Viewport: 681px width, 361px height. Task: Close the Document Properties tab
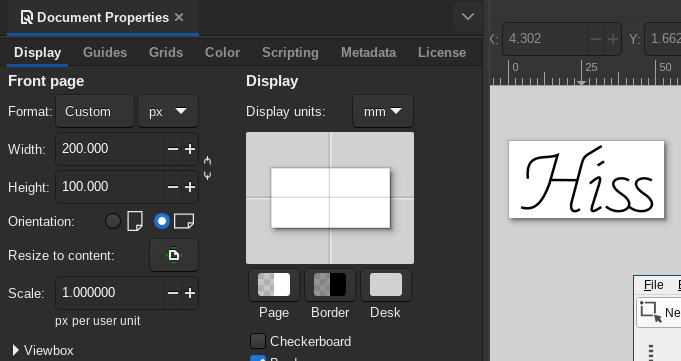click(179, 17)
